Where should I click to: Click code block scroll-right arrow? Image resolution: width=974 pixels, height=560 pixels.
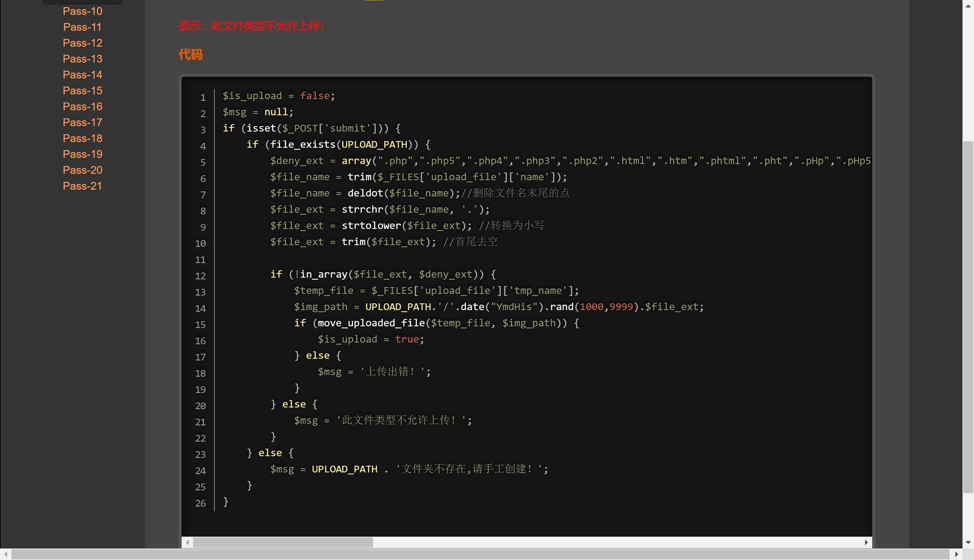(x=866, y=542)
